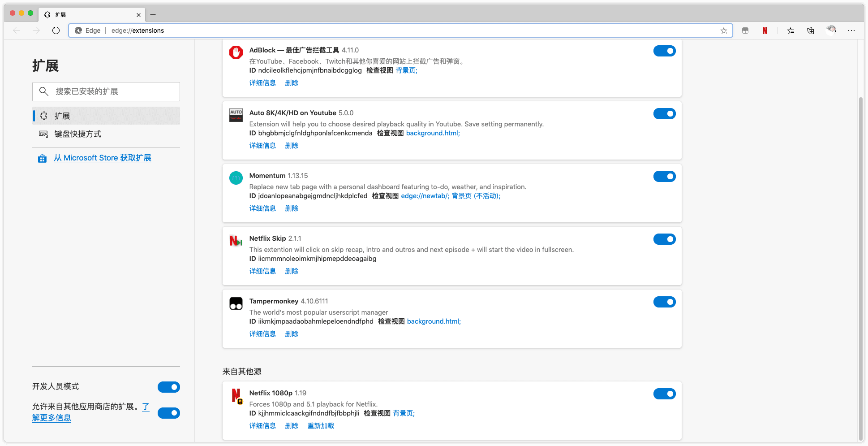The width and height of the screenshot is (868, 446).
Task: Click the edge://extensions address bar
Action: pos(400,30)
